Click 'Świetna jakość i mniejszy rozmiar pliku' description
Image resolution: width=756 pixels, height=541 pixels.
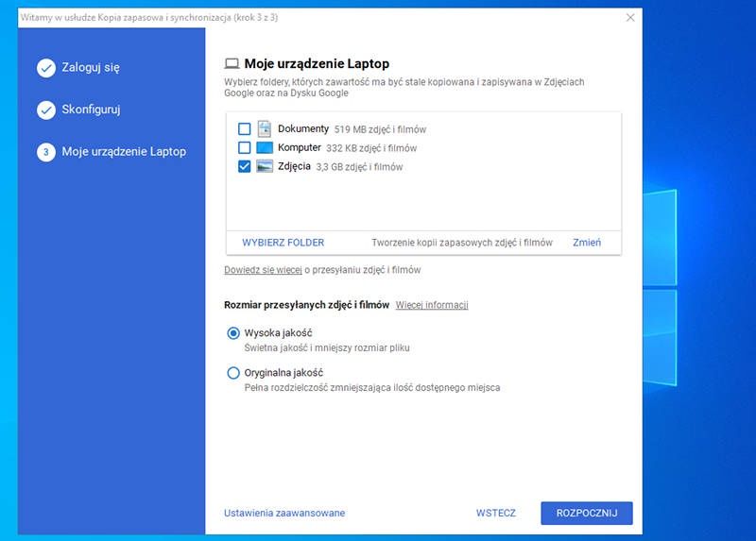pyautogui.click(x=327, y=347)
